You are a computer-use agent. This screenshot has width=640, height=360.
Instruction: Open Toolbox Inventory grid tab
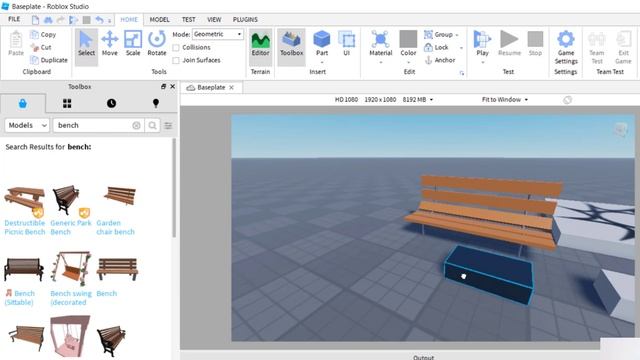[67, 103]
